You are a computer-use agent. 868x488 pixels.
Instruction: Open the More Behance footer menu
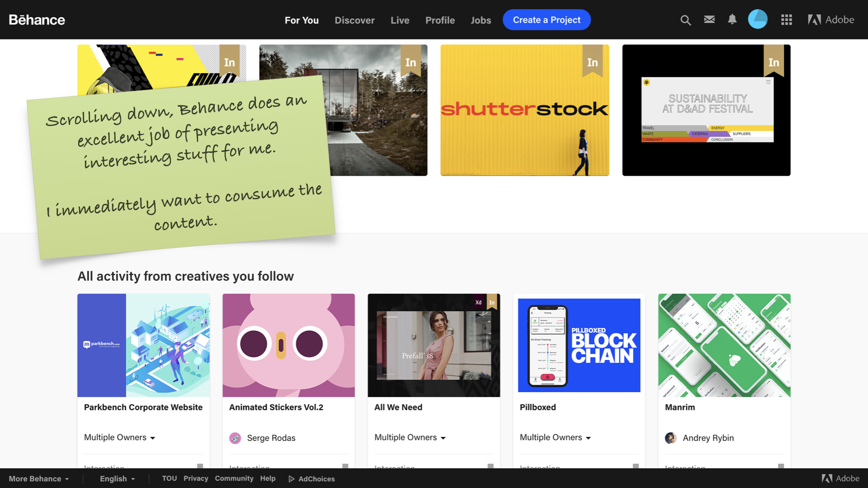pos(39,479)
